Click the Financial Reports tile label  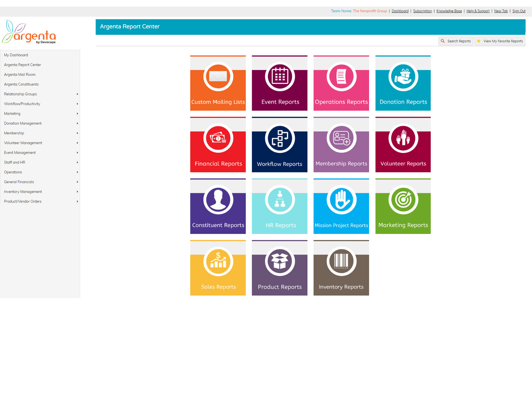(x=218, y=164)
